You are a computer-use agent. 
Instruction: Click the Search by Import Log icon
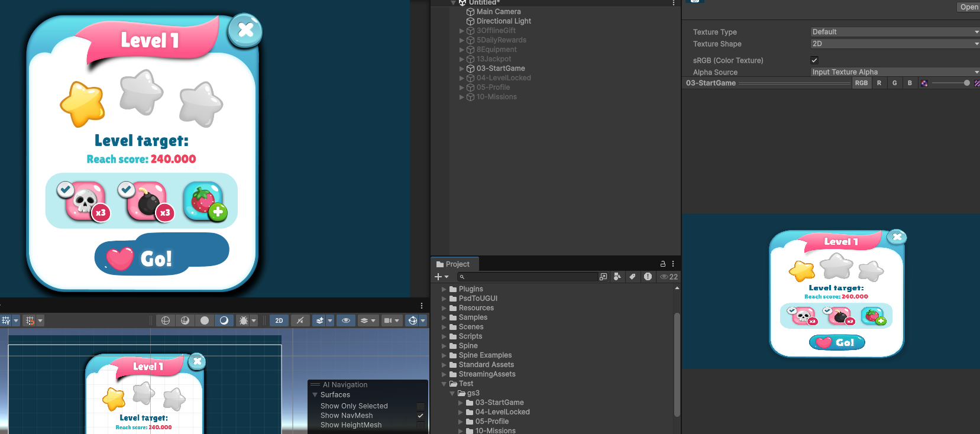648,277
